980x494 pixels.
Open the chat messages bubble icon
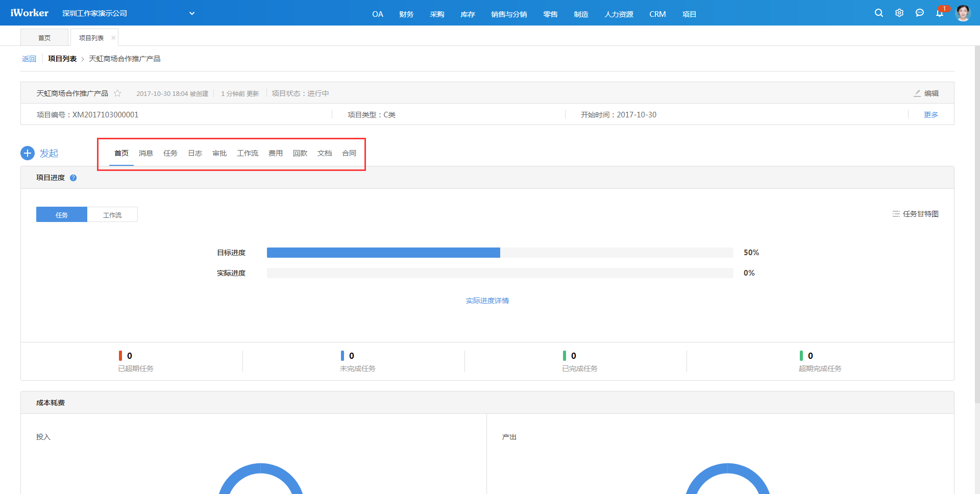pos(920,13)
